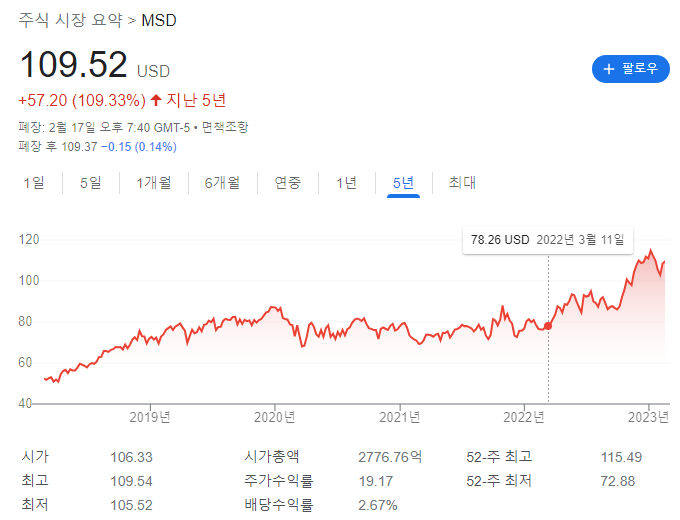Click the 시가총액 label
This screenshot has height=520, width=680.
pyautogui.click(x=271, y=457)
